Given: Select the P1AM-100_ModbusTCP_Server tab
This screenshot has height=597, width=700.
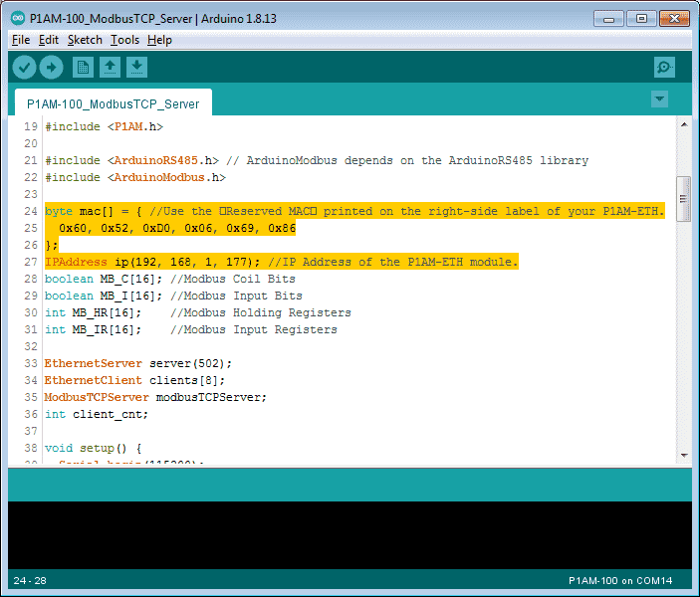Looking at the screenshot, I should (113, 103).
